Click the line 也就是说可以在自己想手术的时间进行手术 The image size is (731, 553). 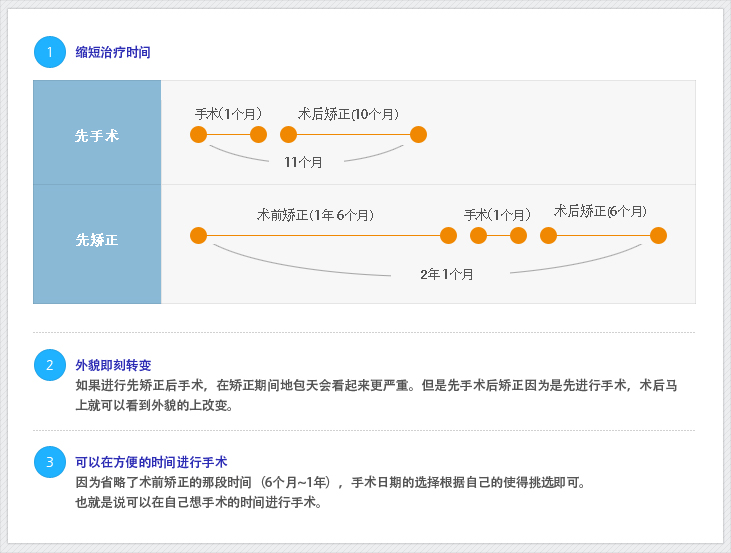(199, 502)
